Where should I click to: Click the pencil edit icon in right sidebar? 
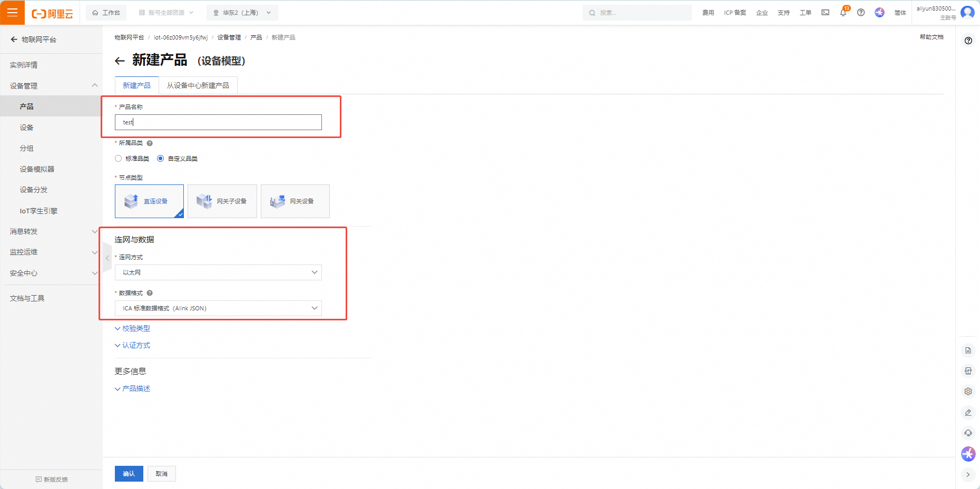point(968,413)
